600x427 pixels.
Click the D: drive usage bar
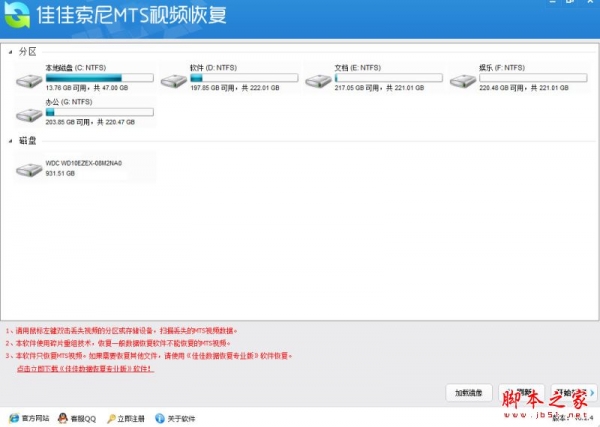244,78
